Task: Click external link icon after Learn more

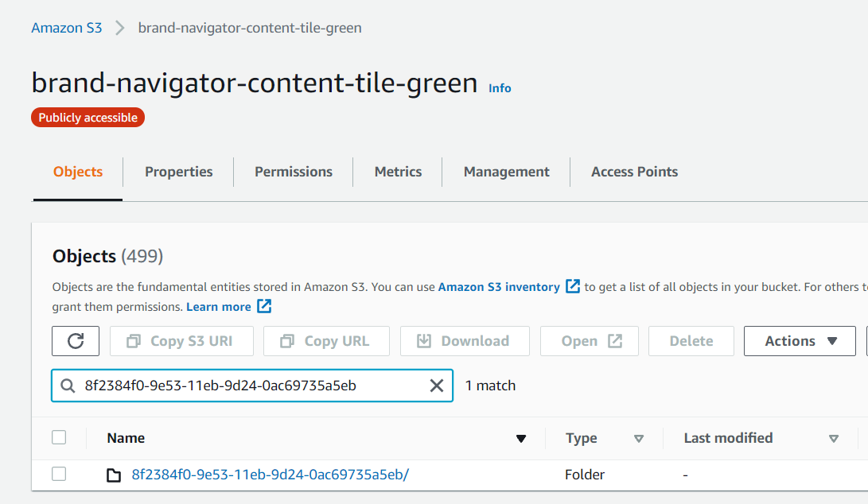Action: tap(264, 306)
